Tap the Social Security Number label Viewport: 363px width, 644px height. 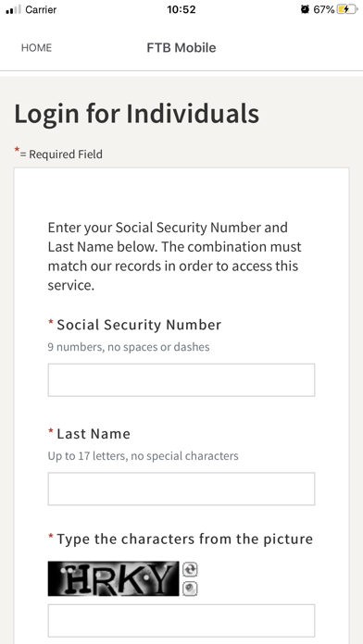tap(139, 325)
